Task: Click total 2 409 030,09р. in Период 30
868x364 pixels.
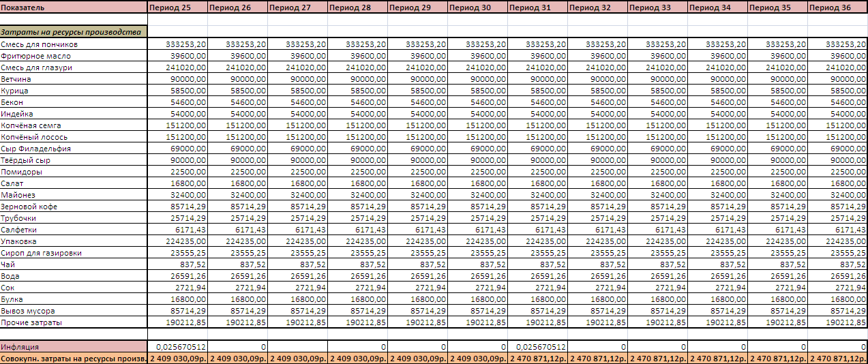Action: [477, 359]
